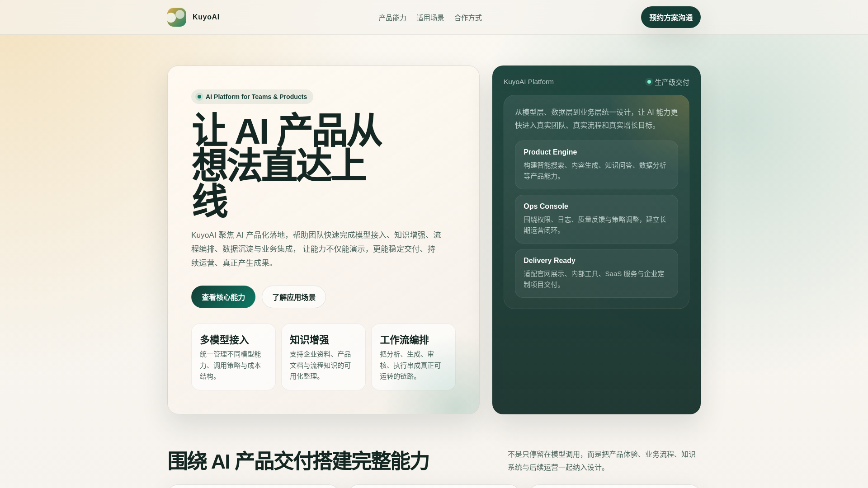Open the 适用场景 nav item
Viewport: 868px width, 488px height.
(430, 18)
